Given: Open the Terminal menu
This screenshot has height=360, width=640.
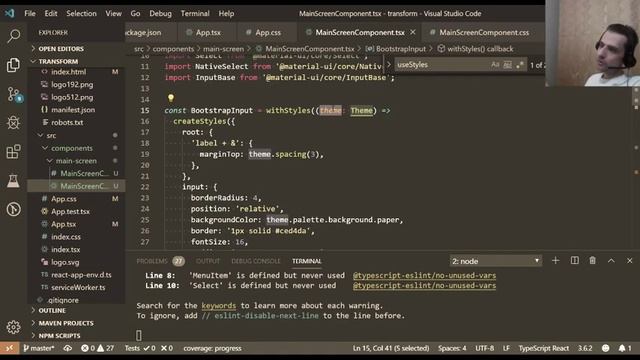Looking at the screenshot, I should tap(195, 13).
